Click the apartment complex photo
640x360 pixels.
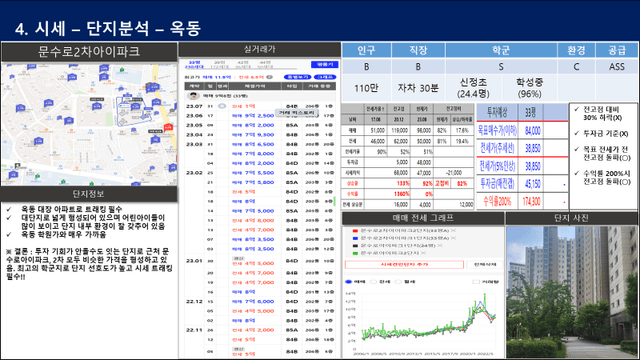572,292
